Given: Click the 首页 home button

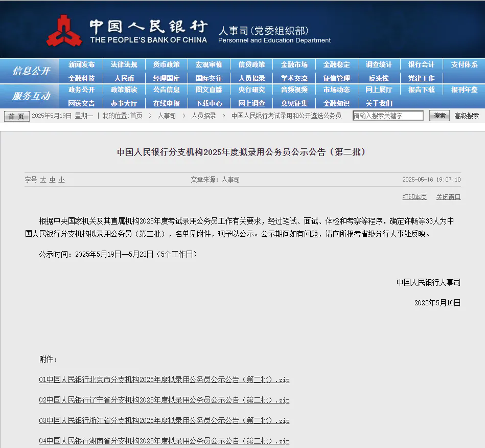Looking at the screenshot, I should pos(17,116).
